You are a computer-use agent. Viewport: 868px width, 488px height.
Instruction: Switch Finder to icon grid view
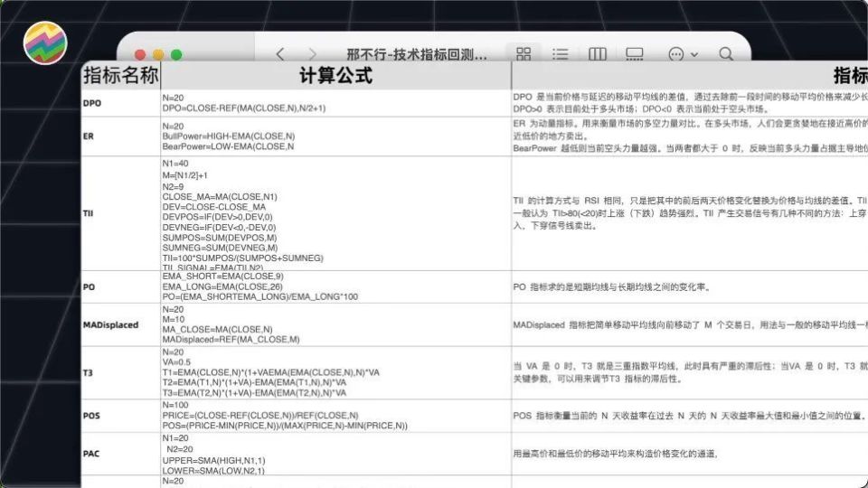pos(524,53)
